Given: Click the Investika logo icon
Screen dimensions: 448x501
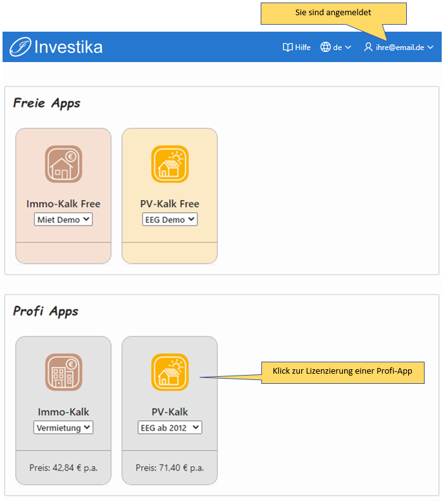Looking at the screenshot, I should (x=20, y=47).
